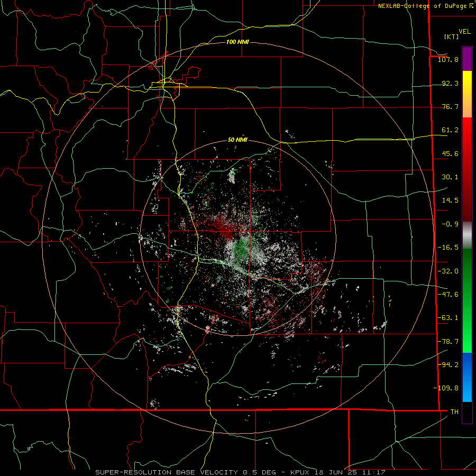Click the purple segment of the color bar
Image resolution: width=476 pixels, height=476 pixels.
(467, 59)
